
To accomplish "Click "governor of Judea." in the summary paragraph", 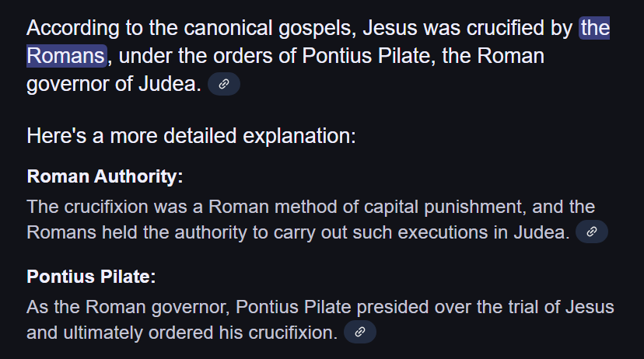I will tap(114, 84).
